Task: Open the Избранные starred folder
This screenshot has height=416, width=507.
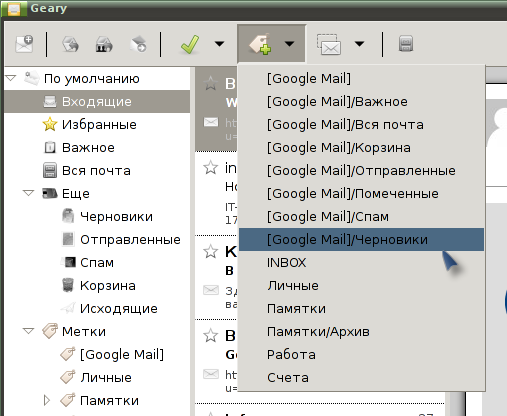Action: coord(97,124)
